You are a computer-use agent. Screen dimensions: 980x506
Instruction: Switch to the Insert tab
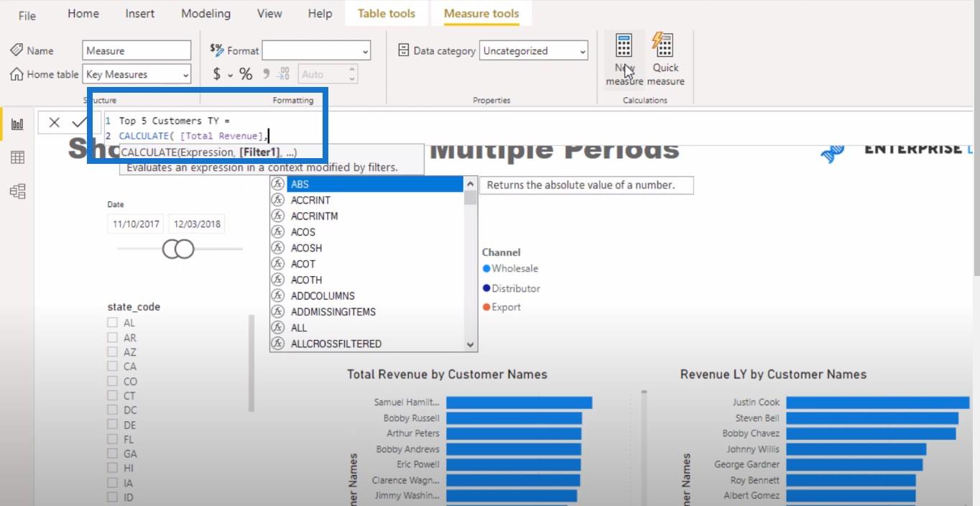[x=140, y=14]
